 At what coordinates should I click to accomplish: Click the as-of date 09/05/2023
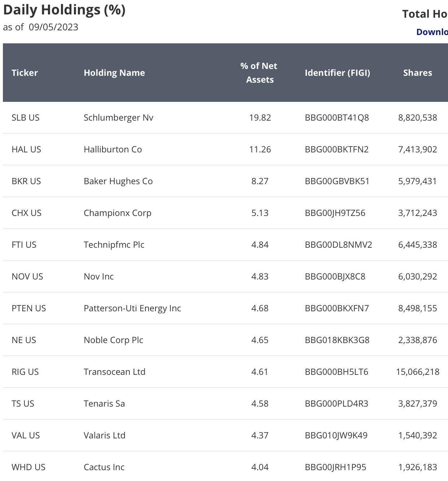click(53, 27)
